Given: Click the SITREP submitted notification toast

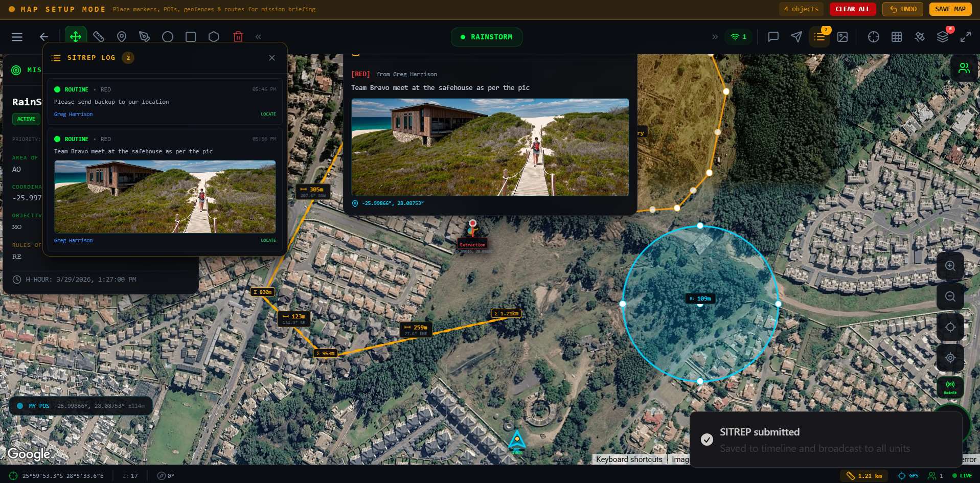Looking at the screenshot, I should [x=826, y=440].
